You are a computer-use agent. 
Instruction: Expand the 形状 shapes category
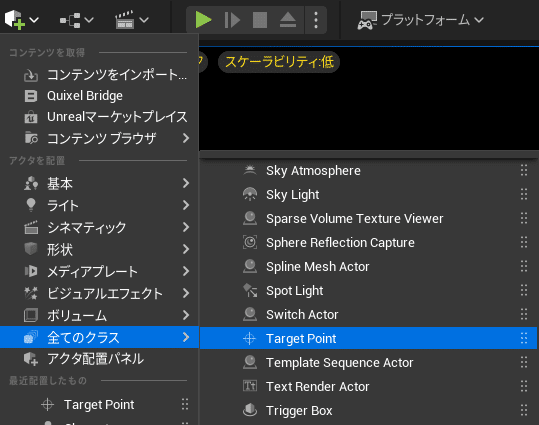pyautogui.click(x=99, y=249)
